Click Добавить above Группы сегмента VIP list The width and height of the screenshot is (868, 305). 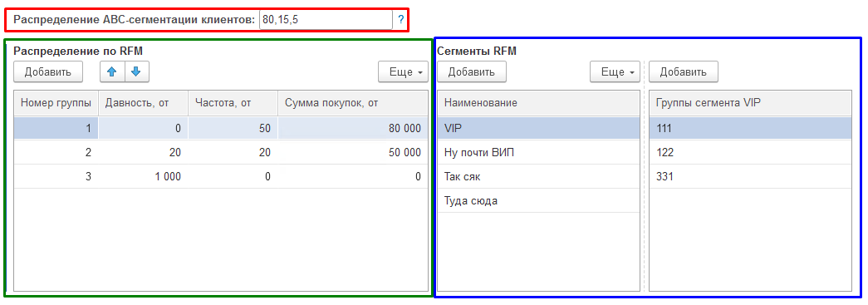(684, 72)
